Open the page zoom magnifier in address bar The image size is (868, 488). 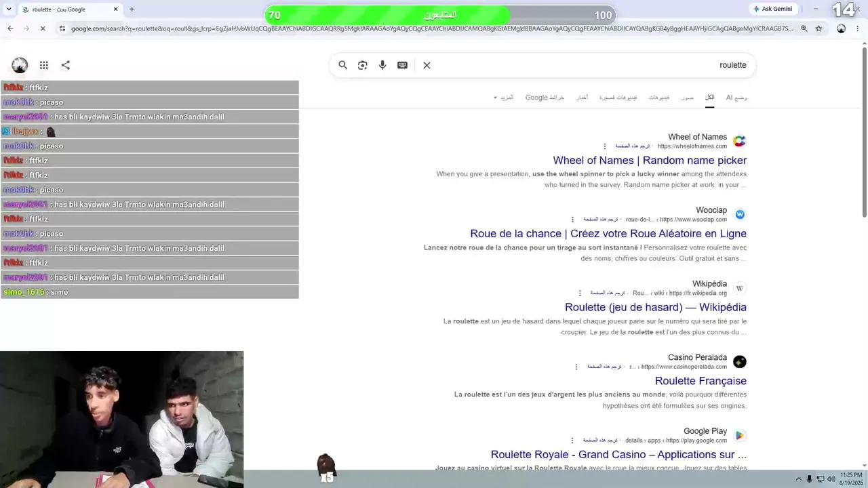pos(804,28)
